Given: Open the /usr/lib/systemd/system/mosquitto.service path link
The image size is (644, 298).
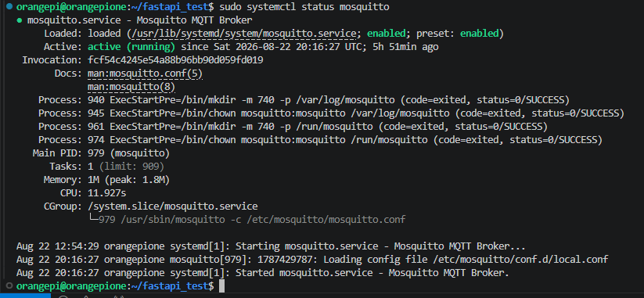Looking at the screenshot, I should pos(243,34).
